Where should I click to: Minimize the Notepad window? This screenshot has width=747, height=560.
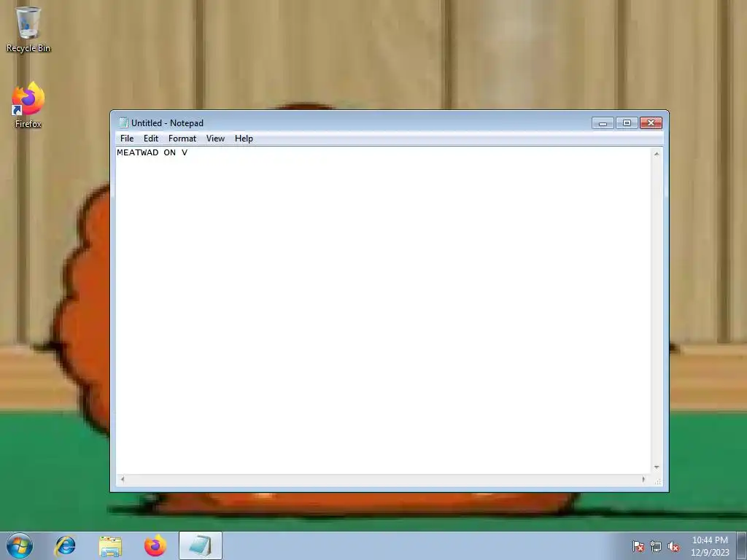pyautogui.click(x=603, y=123)
